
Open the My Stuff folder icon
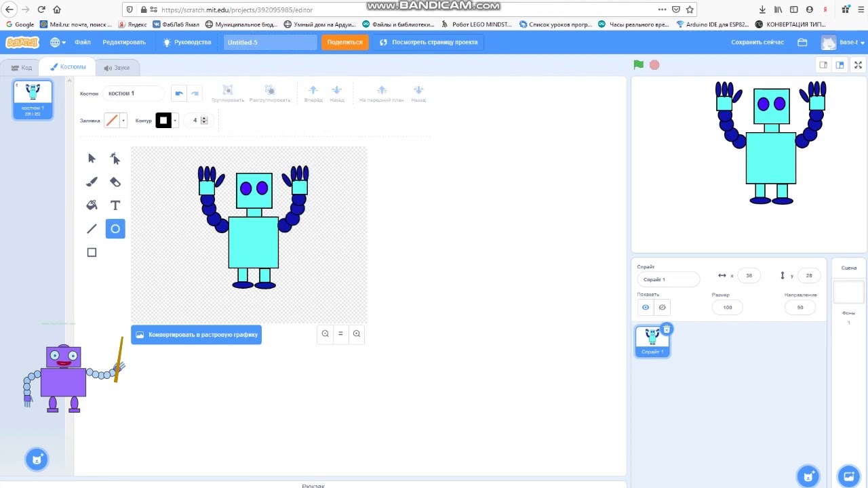pos(802,42)
